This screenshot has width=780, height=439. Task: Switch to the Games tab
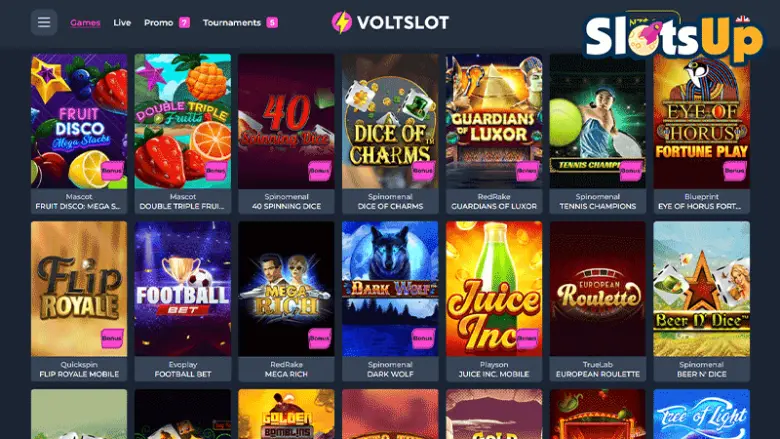85,22
